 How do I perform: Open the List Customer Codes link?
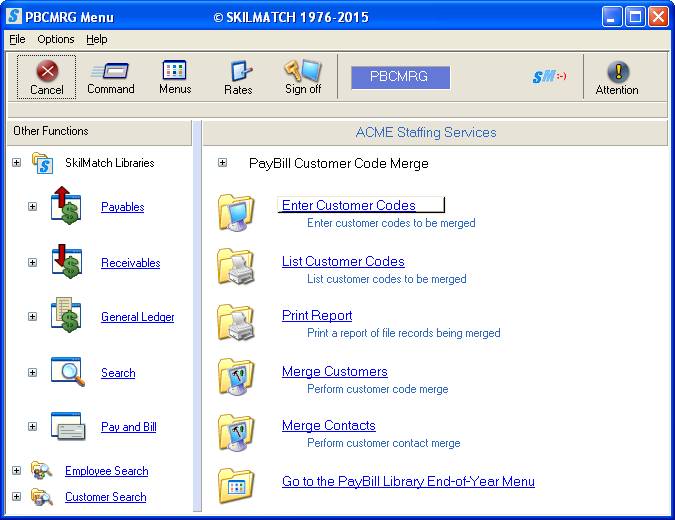click(343, 261)
